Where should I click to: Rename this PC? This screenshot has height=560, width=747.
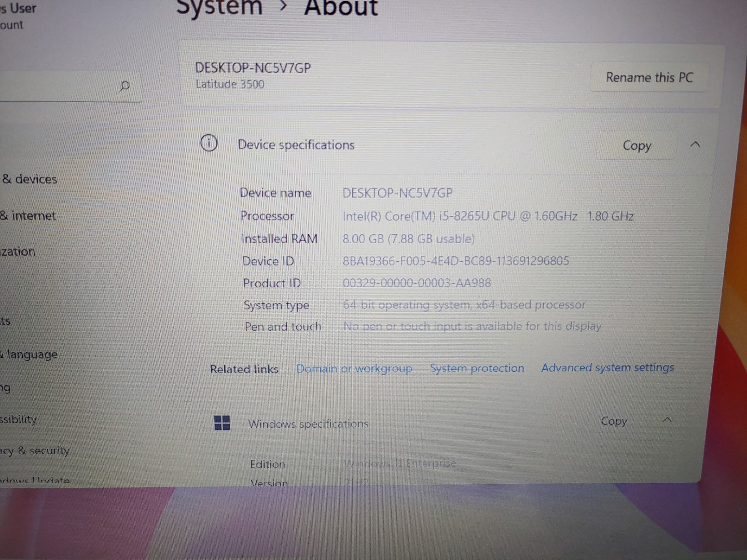[649, 78]
